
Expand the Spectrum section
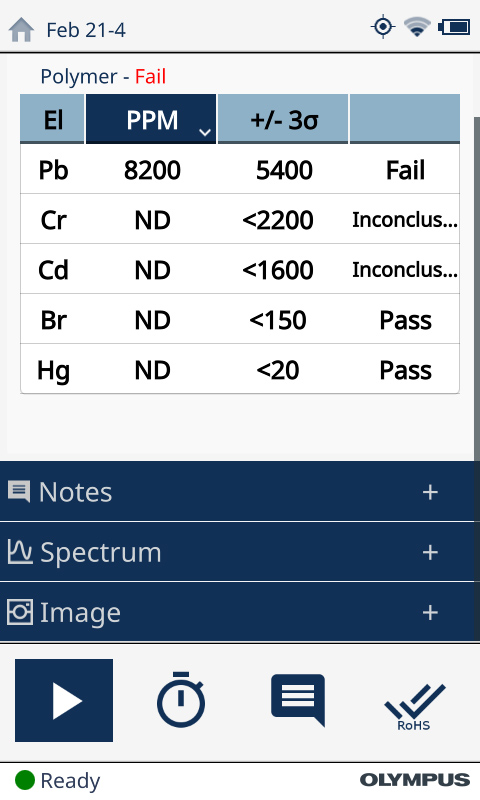(238, 552)
